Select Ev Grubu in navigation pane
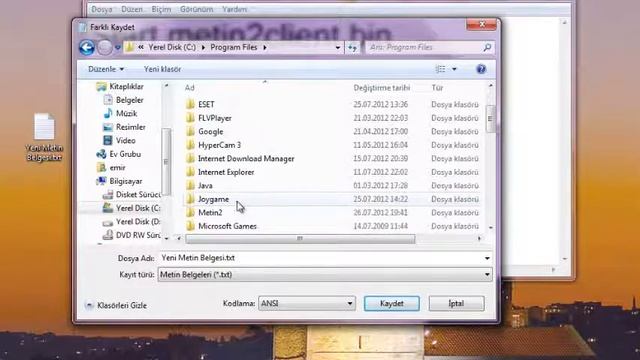Viewport: 640px width, 360px height. [125, 154]
